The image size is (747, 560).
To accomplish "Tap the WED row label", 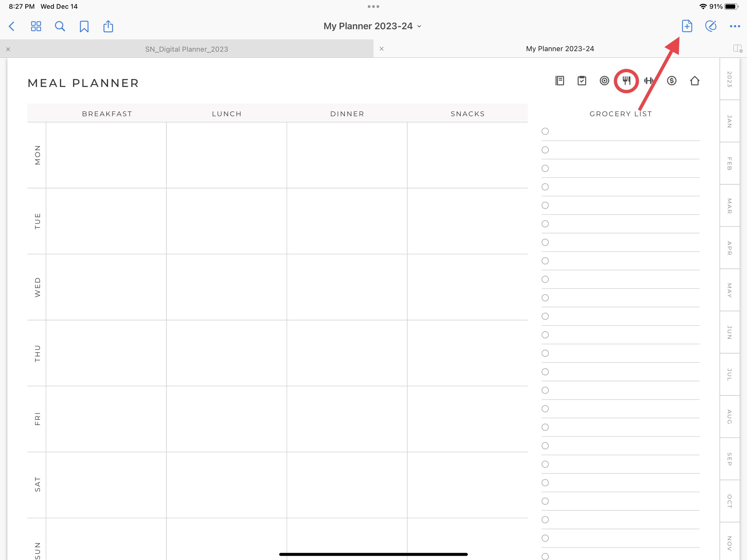I will pos(37,287).
